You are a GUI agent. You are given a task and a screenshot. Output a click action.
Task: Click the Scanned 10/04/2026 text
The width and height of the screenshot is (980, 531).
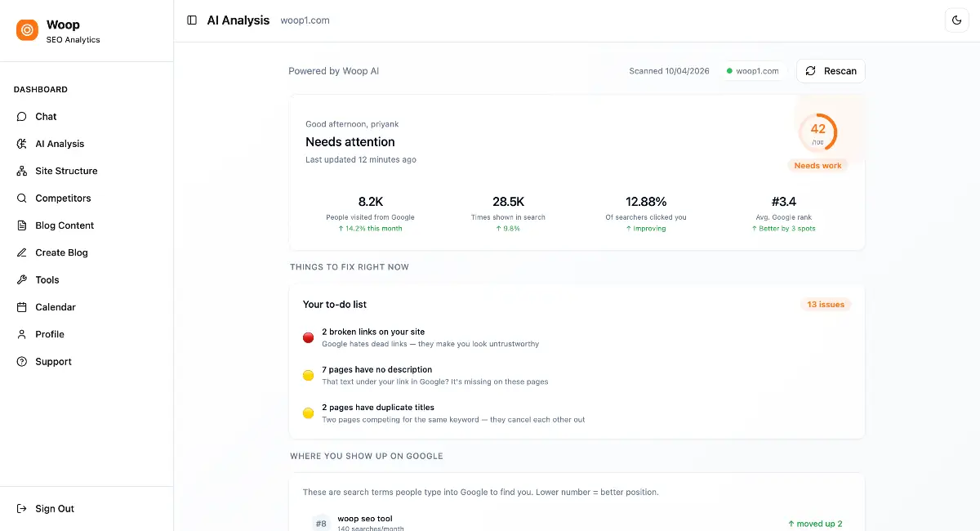click(670, 71)
